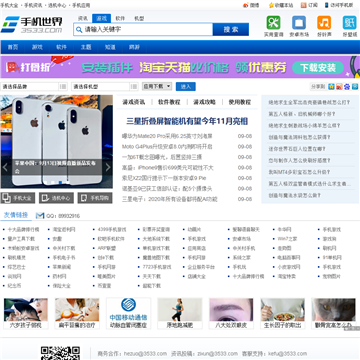Share via the last blue share icon

click(x=355, y=87)
